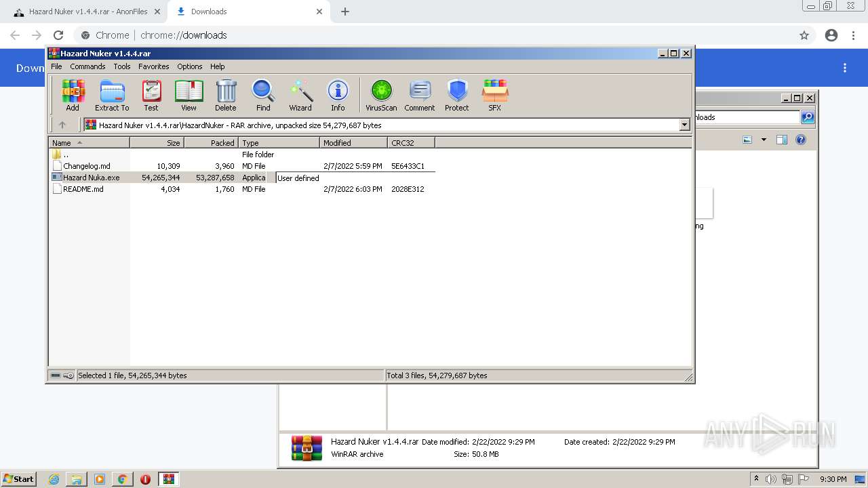Go up one folder level arrow

pos(62,125)
